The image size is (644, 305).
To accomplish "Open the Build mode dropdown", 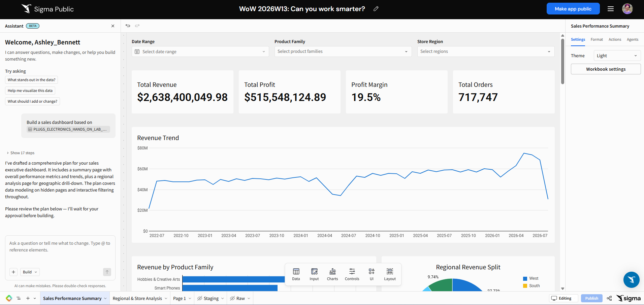I will coord(30,272).
